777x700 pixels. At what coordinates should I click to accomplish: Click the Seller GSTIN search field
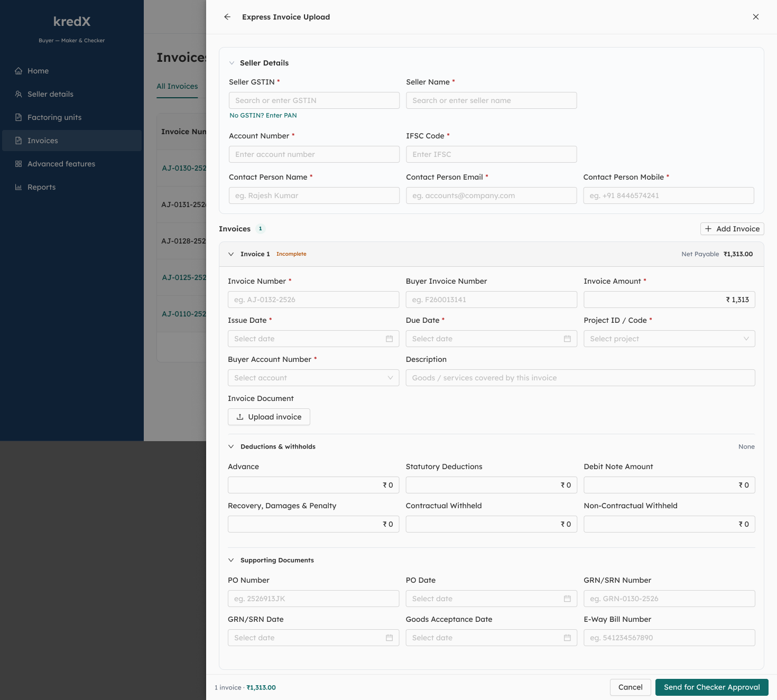pos(314,100)
